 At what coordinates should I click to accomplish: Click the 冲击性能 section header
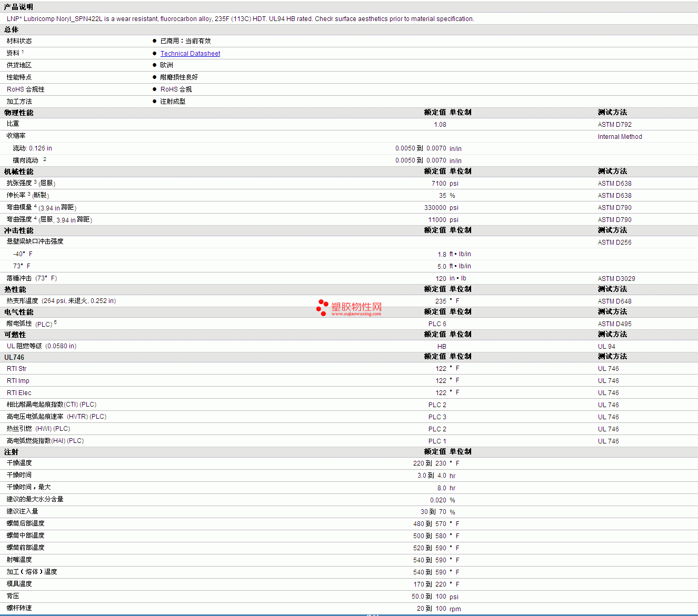click(x=18, y=230)
